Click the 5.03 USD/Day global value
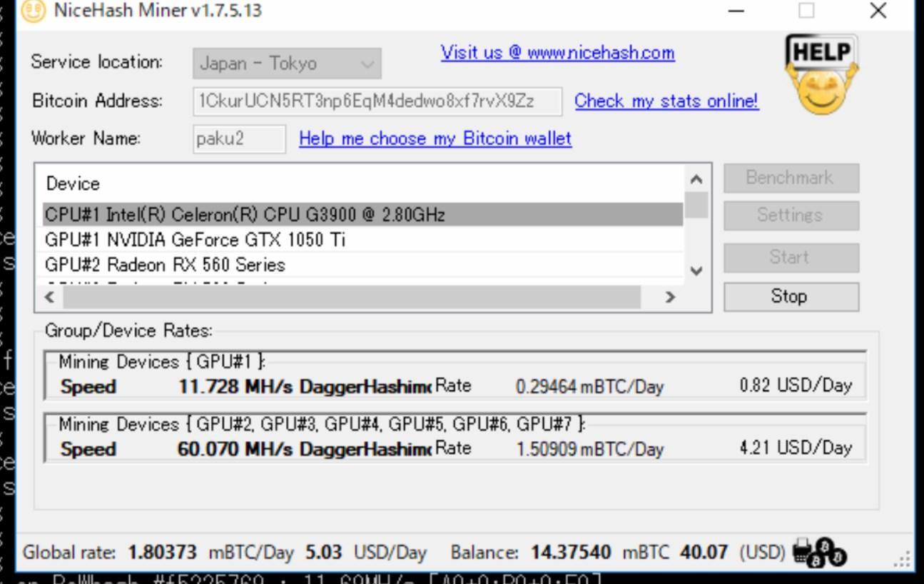This screenshot has height=584, width=924. pos(324,553)
